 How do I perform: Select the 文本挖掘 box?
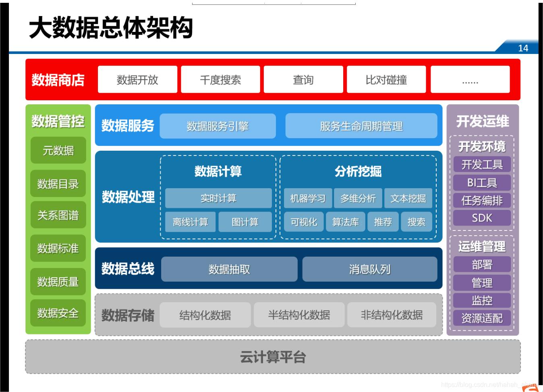tap(408, 198)
